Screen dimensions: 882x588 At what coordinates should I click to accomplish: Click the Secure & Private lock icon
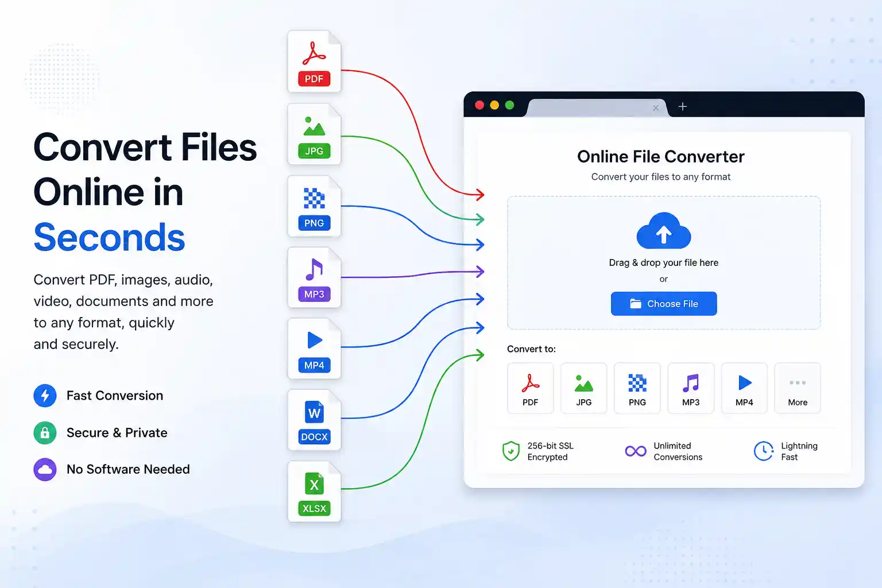pyautogui.click(x=45, y=433)
